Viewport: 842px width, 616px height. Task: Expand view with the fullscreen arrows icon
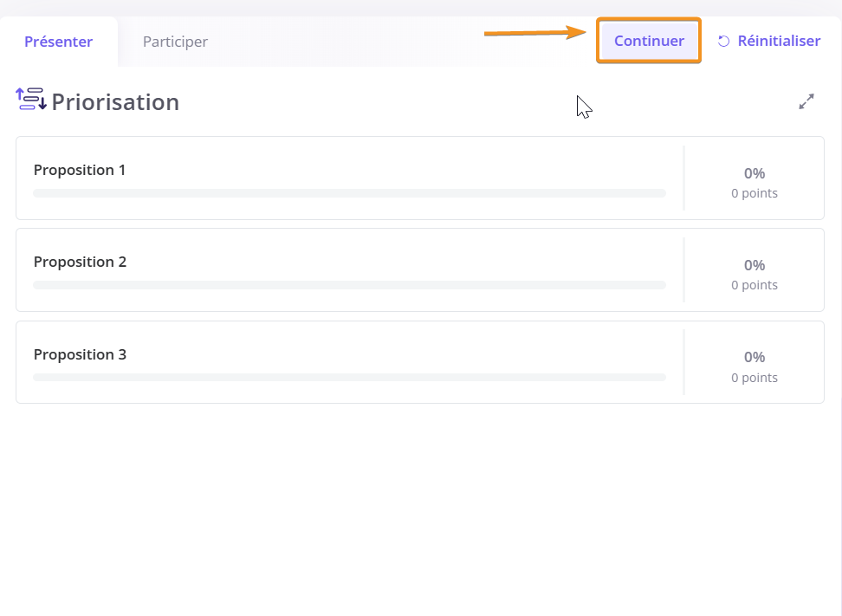[806, 101]
